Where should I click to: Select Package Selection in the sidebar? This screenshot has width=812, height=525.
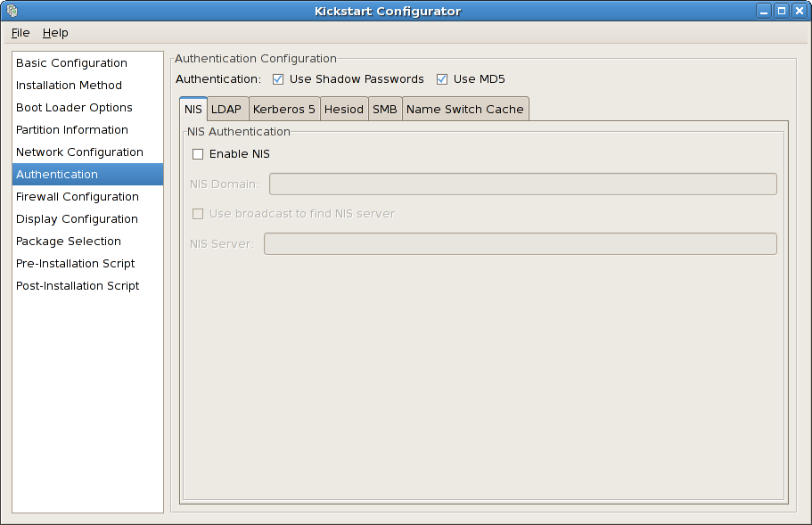[x=68, y=241]
